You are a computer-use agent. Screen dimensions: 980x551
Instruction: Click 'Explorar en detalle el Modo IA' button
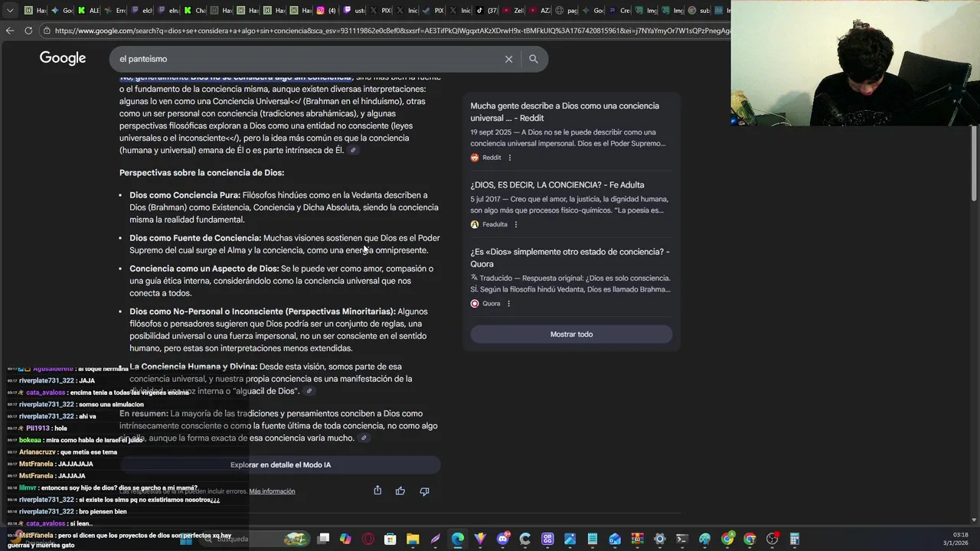(x=280, y=465)
